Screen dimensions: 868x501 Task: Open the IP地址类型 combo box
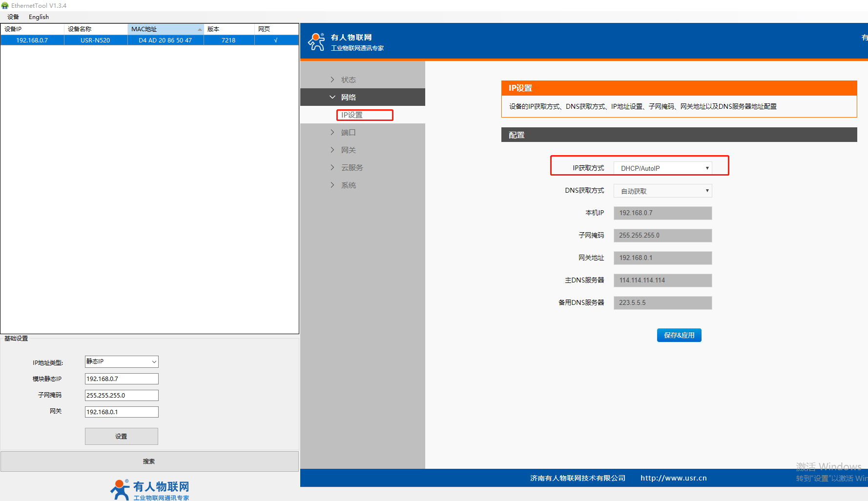coord(122,361)
